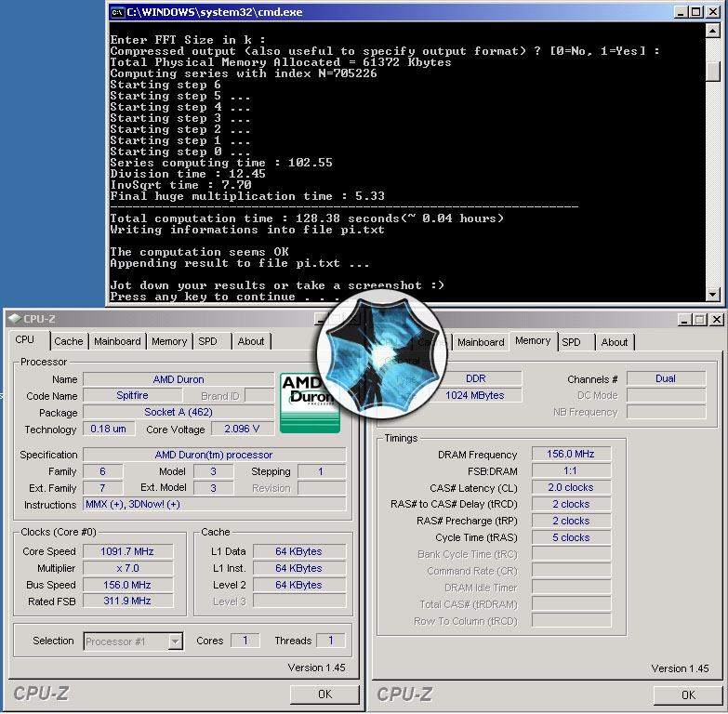728x714 pixels.
Task: Click the empty Level 3 cache field
Action: [299, 602]
